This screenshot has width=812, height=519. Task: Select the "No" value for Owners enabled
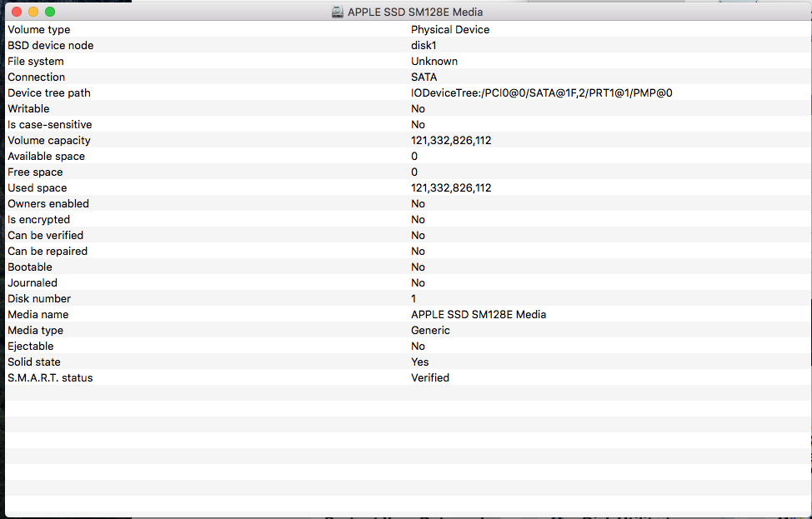[x=418, y=204]
